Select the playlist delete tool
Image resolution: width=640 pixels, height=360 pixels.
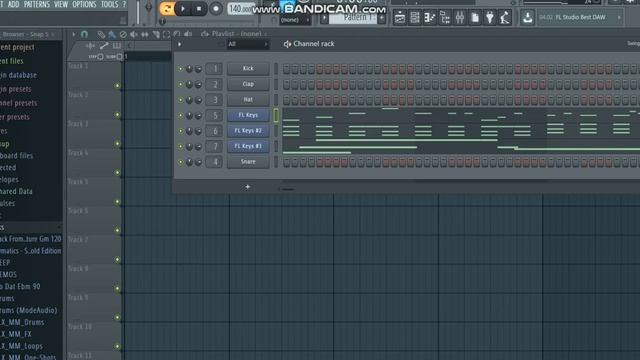(x=123, y=35)
